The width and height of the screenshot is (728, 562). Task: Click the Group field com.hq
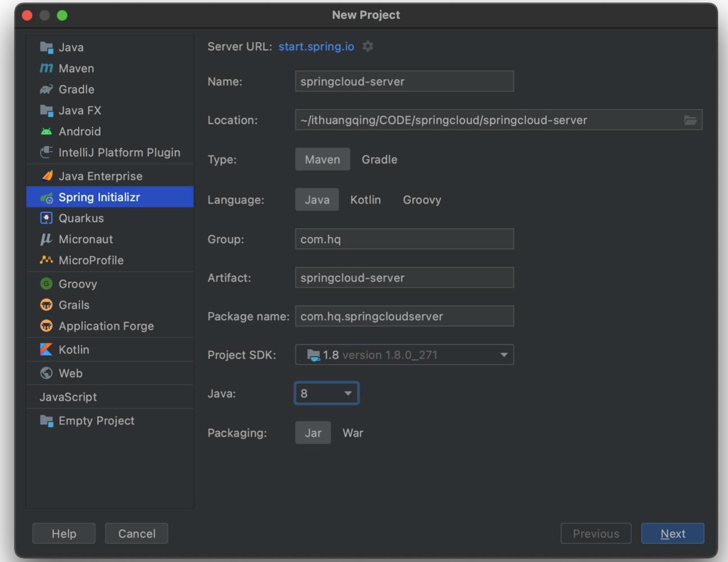pyautogui.click(x=404, y=239)
